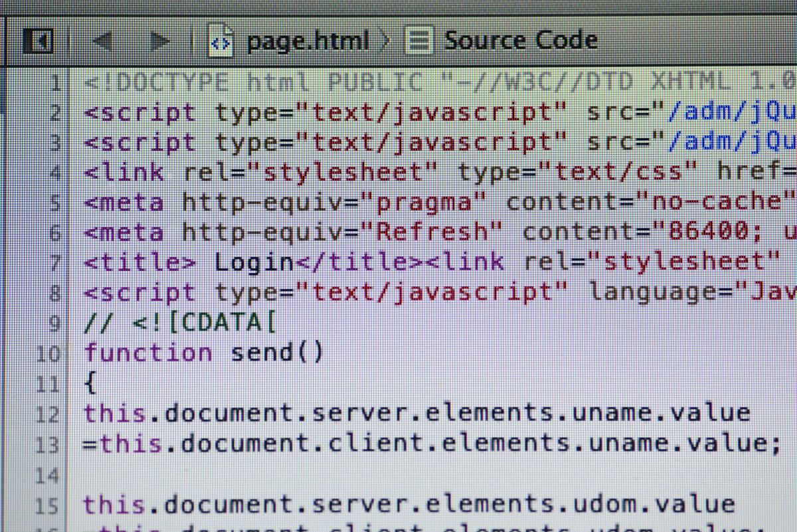Open the /adm/jQu script link on line 2
The width and height of the screenshot is (797, 532).
(732, 113)
